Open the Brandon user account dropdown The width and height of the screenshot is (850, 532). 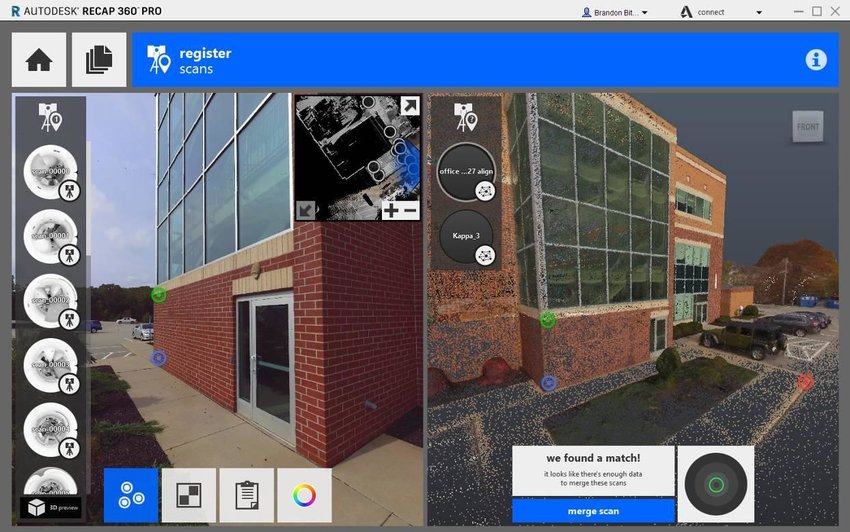point(614,12)
